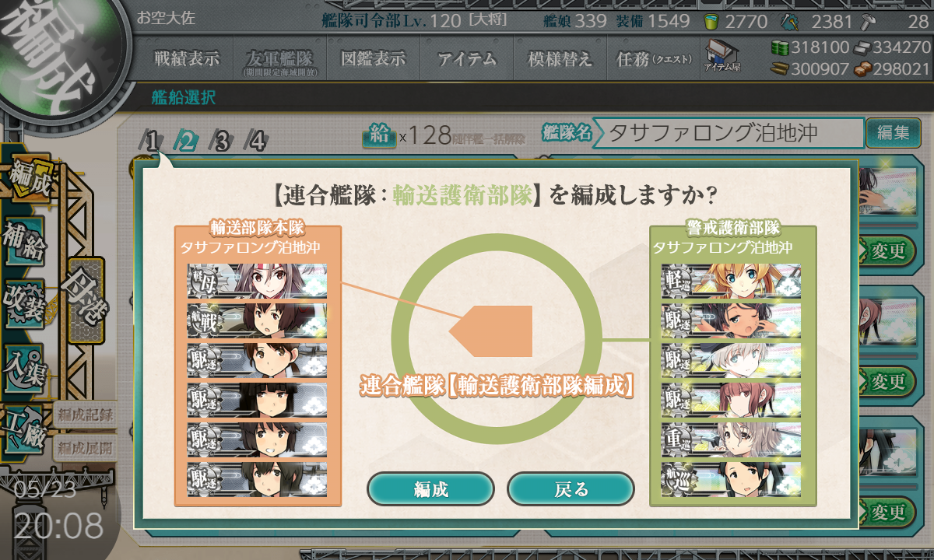Screen dimensions: 934x560
Task: Switch to fleet tab 4
Action: [255, 141]
